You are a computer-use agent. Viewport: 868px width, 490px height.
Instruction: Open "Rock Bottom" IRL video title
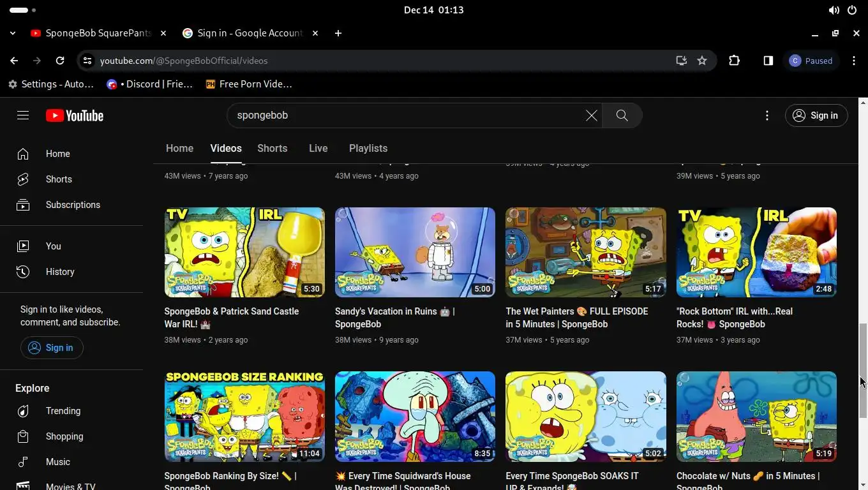[x=735, y=318]
